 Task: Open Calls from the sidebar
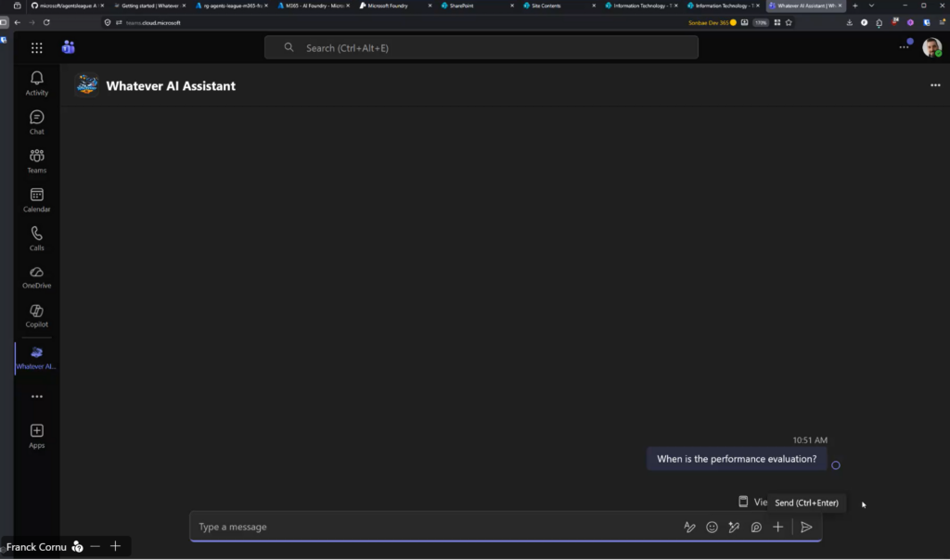36,238
